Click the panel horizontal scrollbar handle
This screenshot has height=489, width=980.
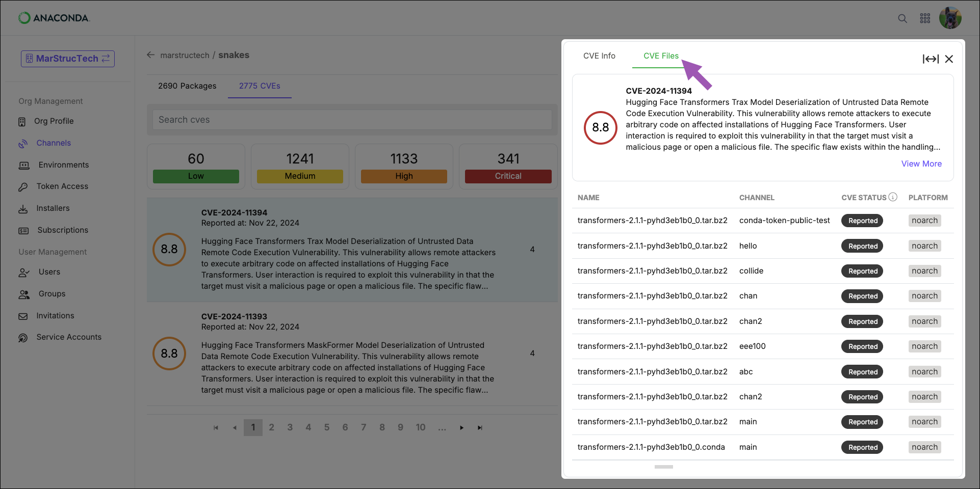(664, 467)
